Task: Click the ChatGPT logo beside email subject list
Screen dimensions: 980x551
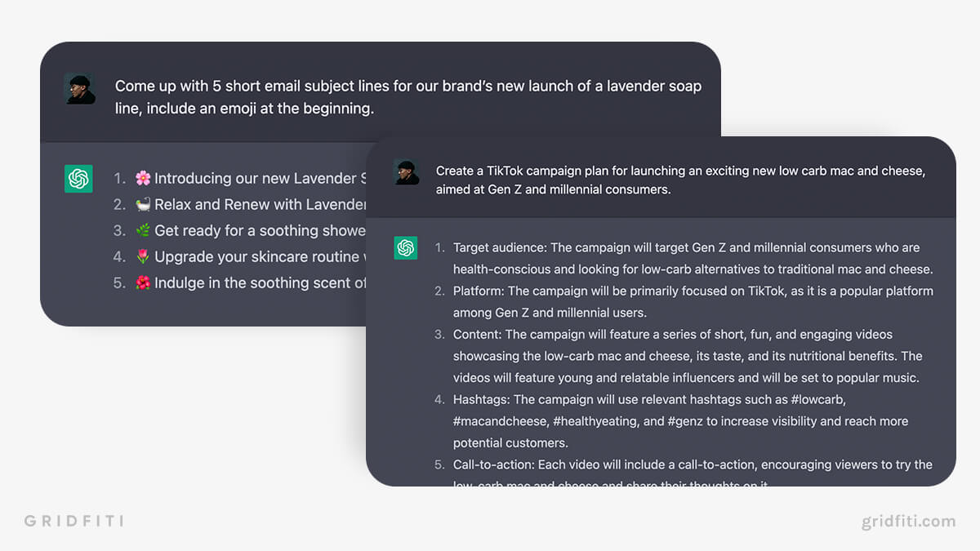Action: pyautogui.click(x=78, y=179)
